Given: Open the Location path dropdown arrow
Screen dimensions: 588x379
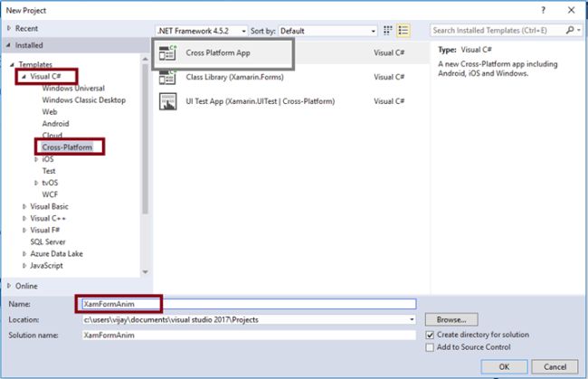Looking at the screenshot, I should click(x=412, y=320).
